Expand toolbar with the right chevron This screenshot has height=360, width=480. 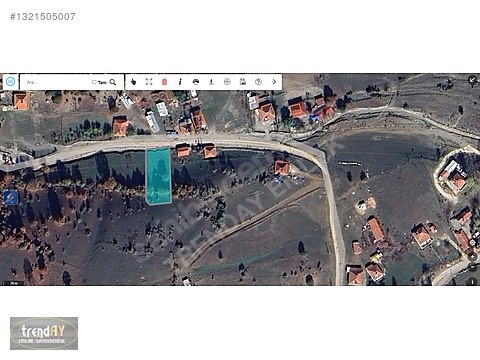tap(274, 82)
